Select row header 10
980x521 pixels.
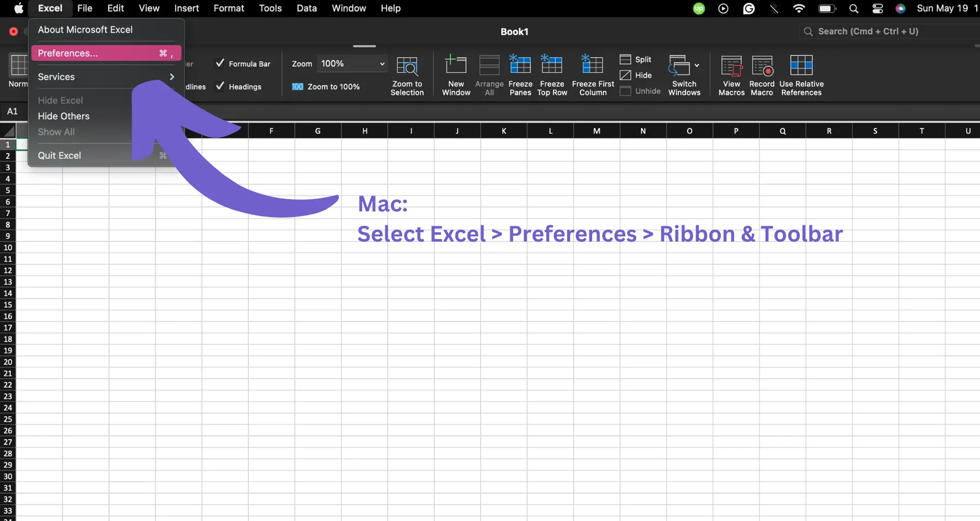(8, 248)
